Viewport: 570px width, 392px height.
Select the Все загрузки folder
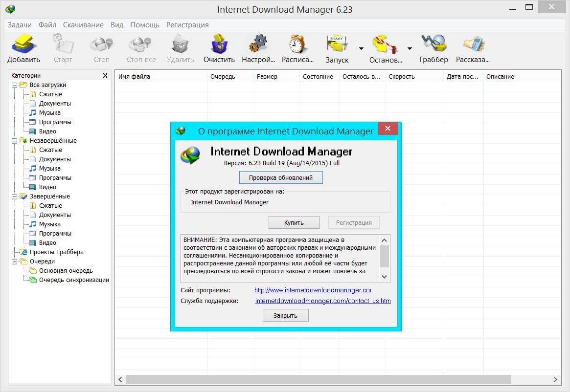47,85
